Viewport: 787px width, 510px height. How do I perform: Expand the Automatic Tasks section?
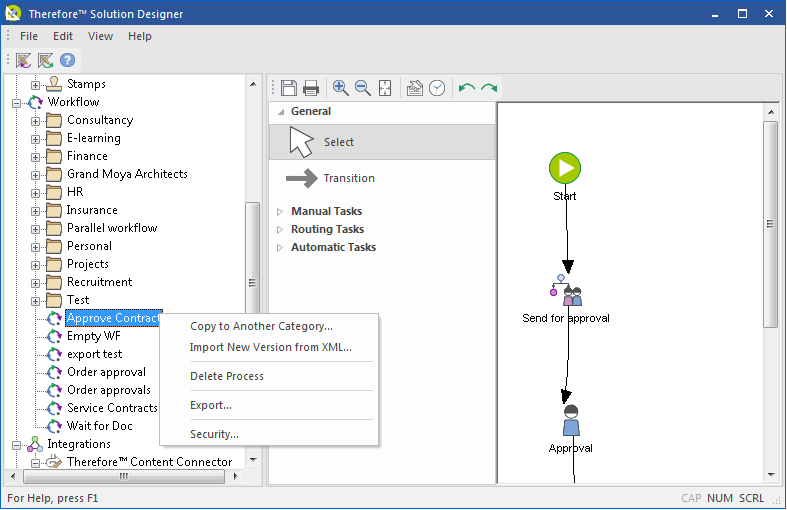[280, 247]
